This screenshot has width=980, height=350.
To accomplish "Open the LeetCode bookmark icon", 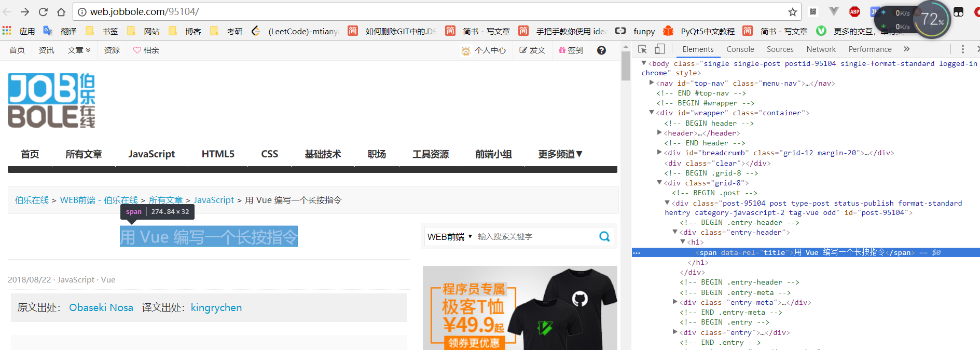I will point(256,31).
